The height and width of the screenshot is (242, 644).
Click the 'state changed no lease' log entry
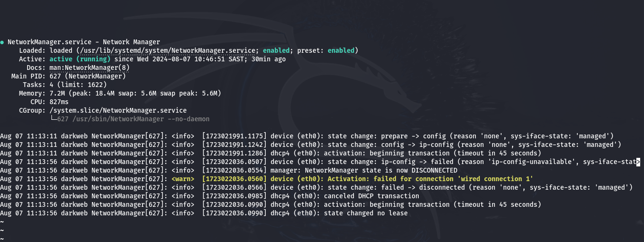click(366, 213)
